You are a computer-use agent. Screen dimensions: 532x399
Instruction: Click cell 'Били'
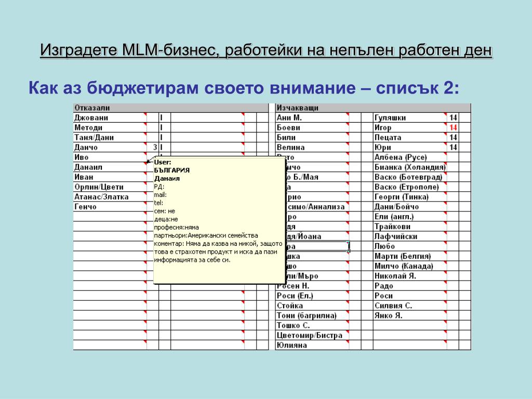[x=312, y=137]
